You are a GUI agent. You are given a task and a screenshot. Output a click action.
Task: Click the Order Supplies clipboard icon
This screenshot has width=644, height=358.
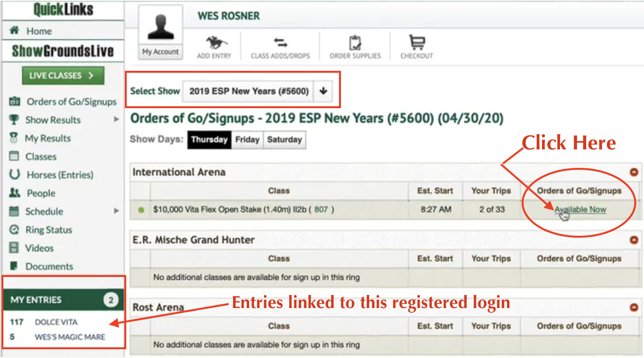coord(355,43)
